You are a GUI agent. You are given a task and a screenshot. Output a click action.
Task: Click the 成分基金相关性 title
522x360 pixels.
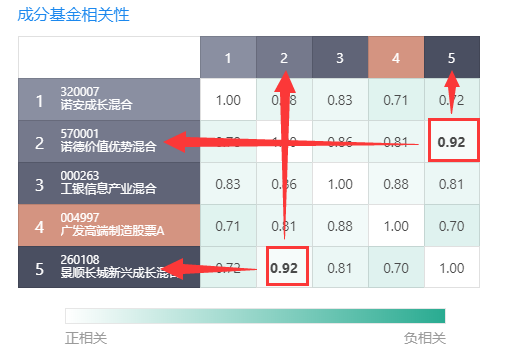73,15
